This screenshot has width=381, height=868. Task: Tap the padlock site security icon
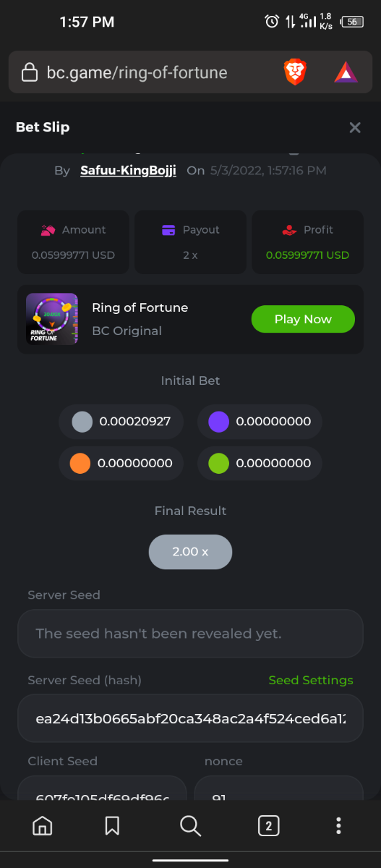pyautogui.click(x=30, y=72)
